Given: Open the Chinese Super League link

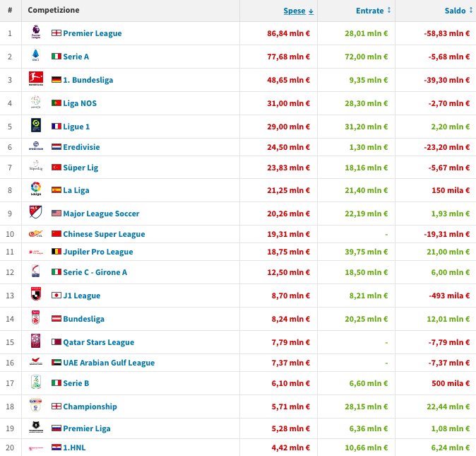Looking at the screenshot, I should point(104,234).
